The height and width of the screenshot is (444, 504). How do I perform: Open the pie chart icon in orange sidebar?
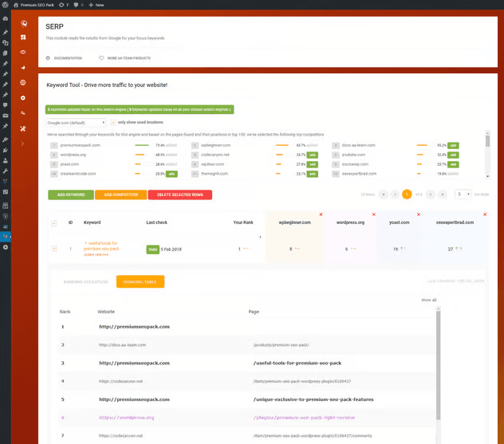(23, 68)
